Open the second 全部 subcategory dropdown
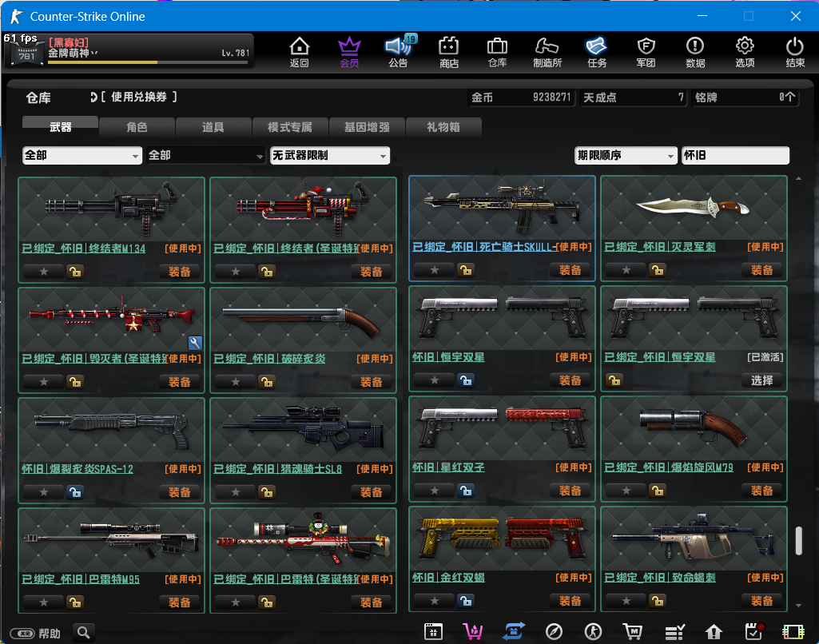Image resolution: width=819 pixels, height=644 pixels. [206, 155]
